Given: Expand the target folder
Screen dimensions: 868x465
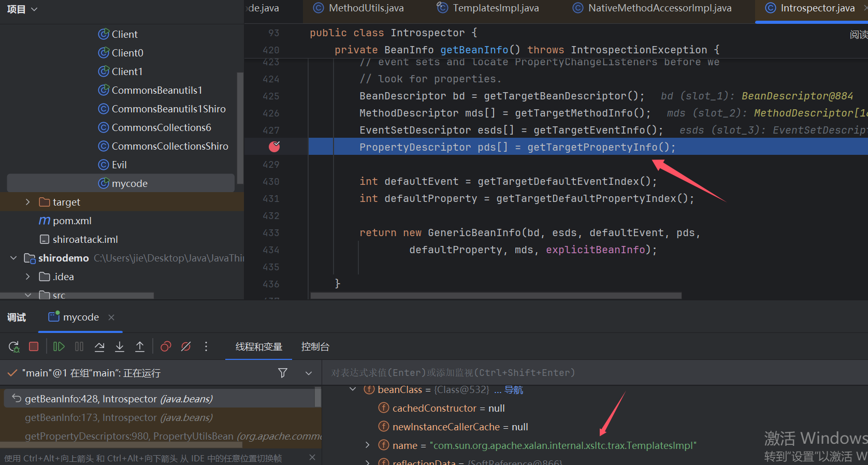Looking at the screenshot, I should 28,202.
